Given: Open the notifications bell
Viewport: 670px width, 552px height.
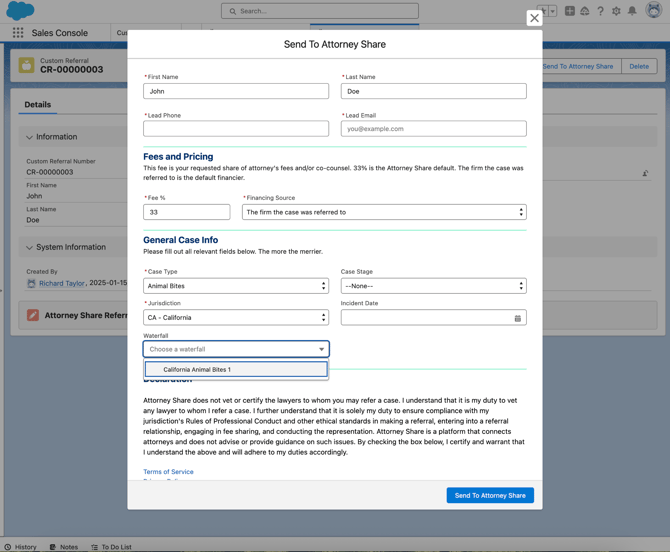Looking at the screenshot, I should 632,11.
